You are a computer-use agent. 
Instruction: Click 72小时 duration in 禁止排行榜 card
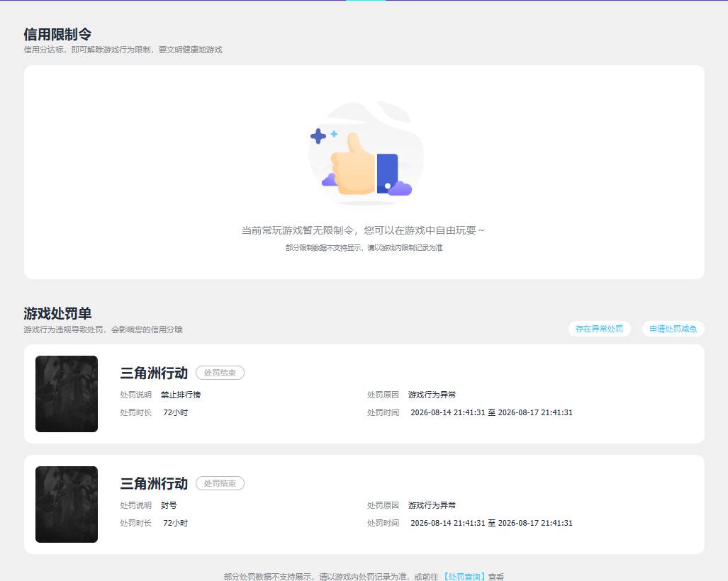[x=176, y=412]
